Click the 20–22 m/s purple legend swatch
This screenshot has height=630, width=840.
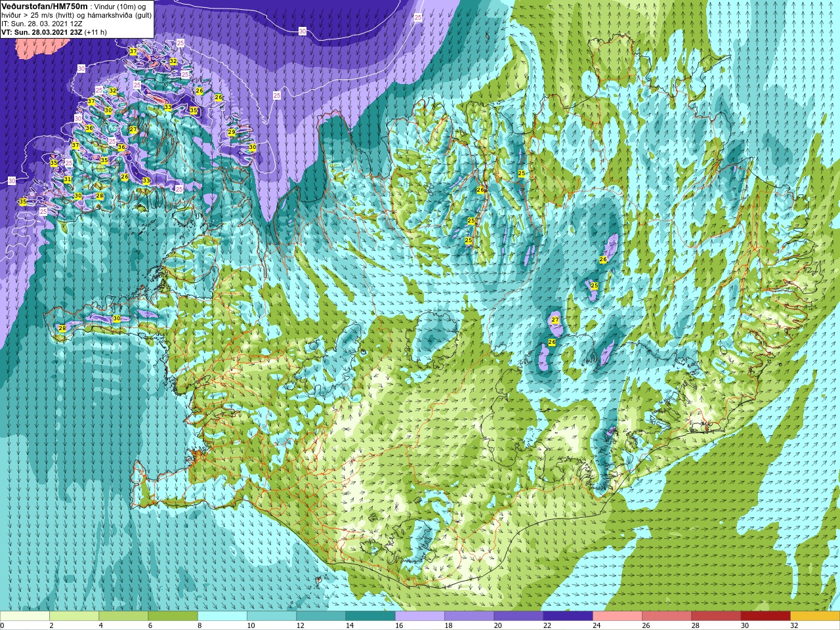click(x=518, y=616)
